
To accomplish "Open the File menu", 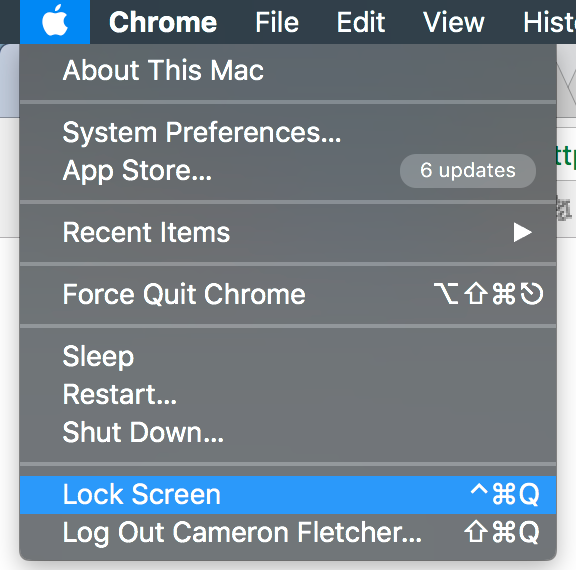I will [x=277, y=22].
